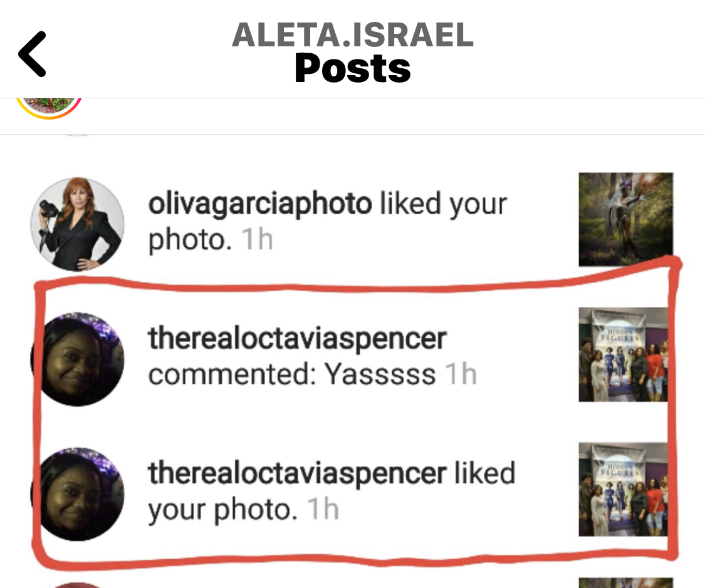View the forest fantasy photo thumbnail
This screenshot has height=588, width=705.
pyautogui.click(x=626, y=219)
